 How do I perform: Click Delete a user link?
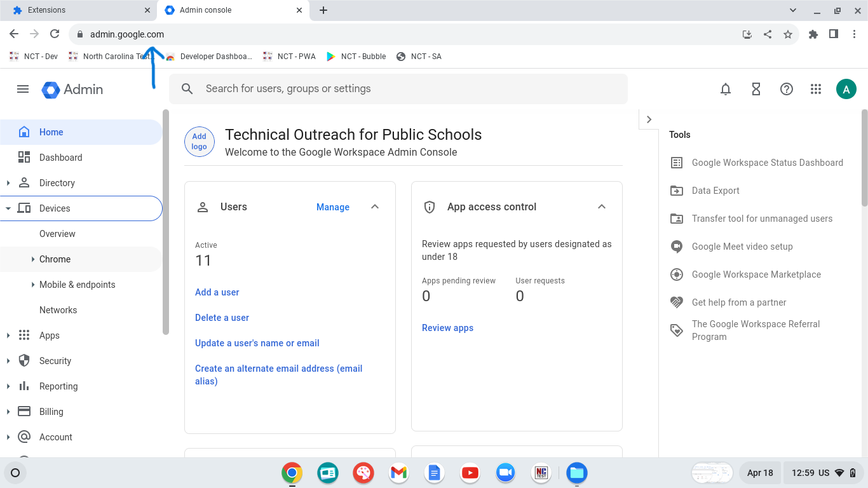pyautogui.click(x=222, y=318)
